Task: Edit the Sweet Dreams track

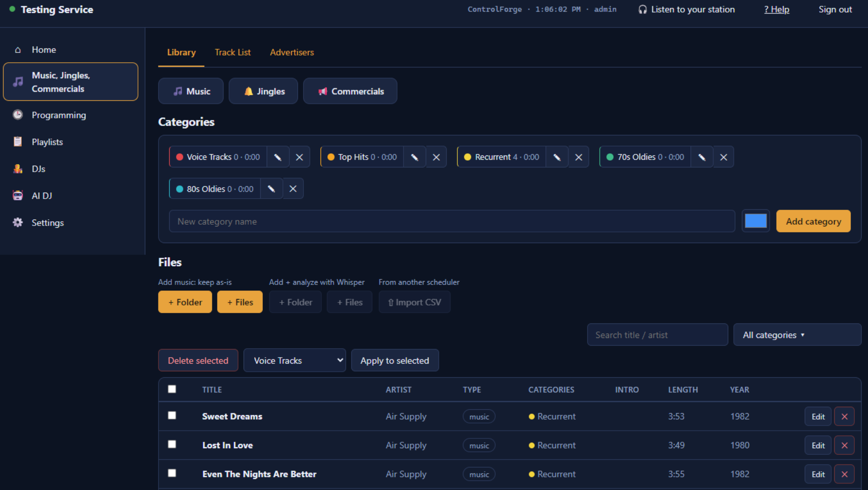Action: click(818, 417)
